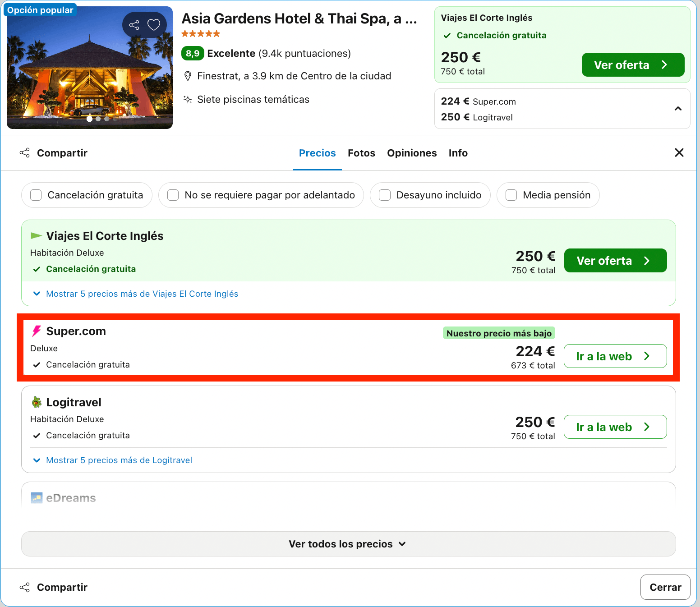Screen dimensions: 700x607
Task: Close the prices panel with X
Action: pos(679,153)
